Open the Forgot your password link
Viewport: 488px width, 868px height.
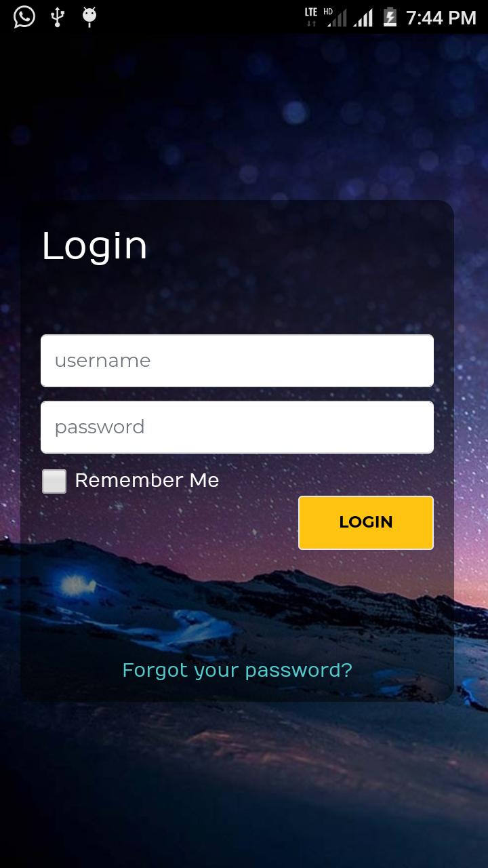[237, 670]
